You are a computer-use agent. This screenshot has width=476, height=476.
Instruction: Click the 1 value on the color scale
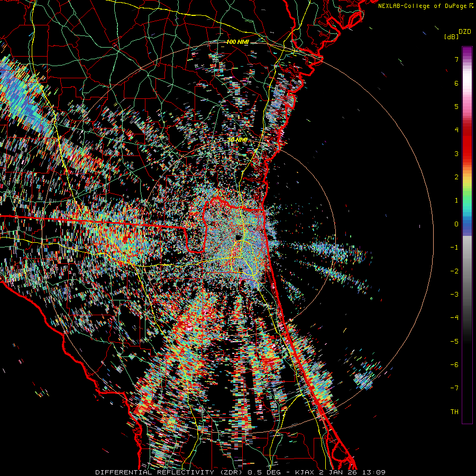coord(456,200)
